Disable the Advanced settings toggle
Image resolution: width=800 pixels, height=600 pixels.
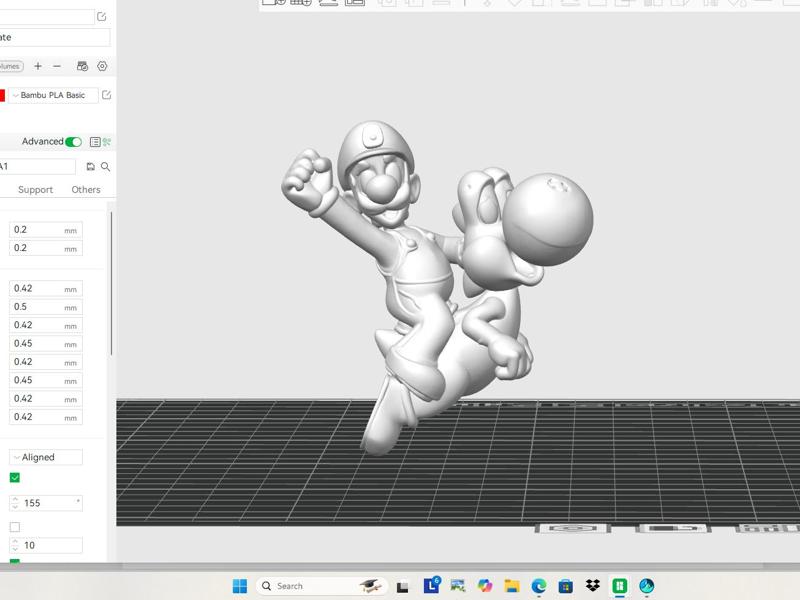[x=73, y=141]
